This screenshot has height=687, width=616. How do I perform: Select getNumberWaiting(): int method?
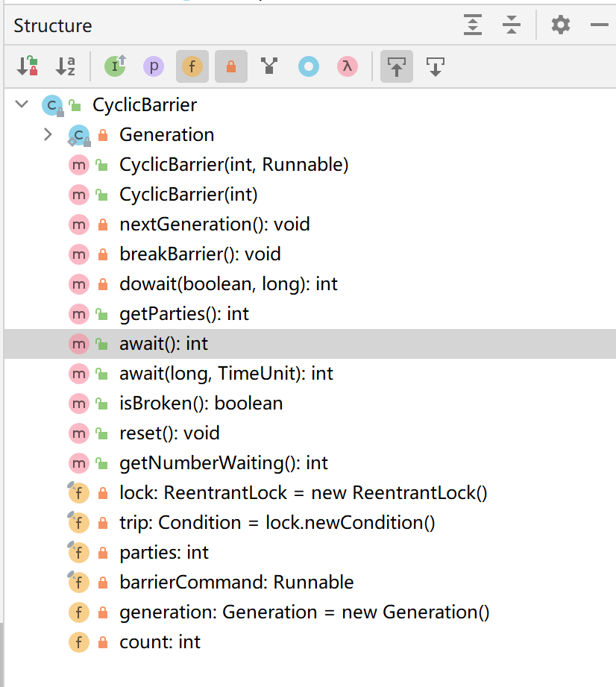click(309, 462)
